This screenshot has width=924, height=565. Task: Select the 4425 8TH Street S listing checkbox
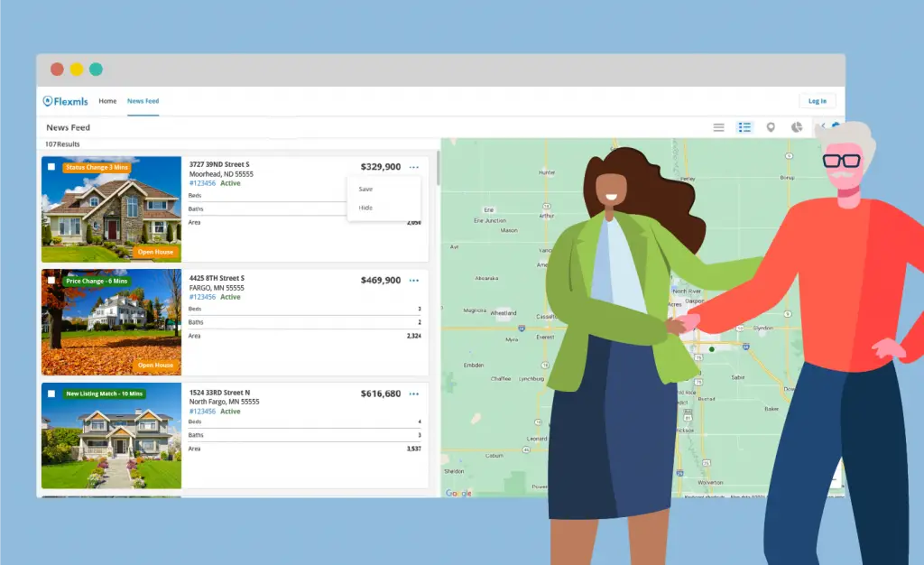tap(51, 281)
